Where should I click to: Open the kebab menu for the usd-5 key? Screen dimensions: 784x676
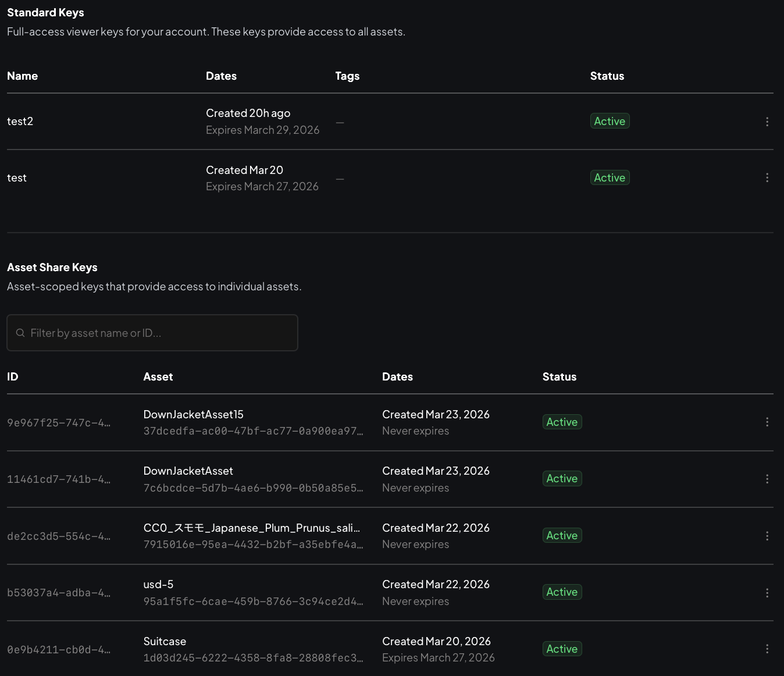tap(767, 592)
